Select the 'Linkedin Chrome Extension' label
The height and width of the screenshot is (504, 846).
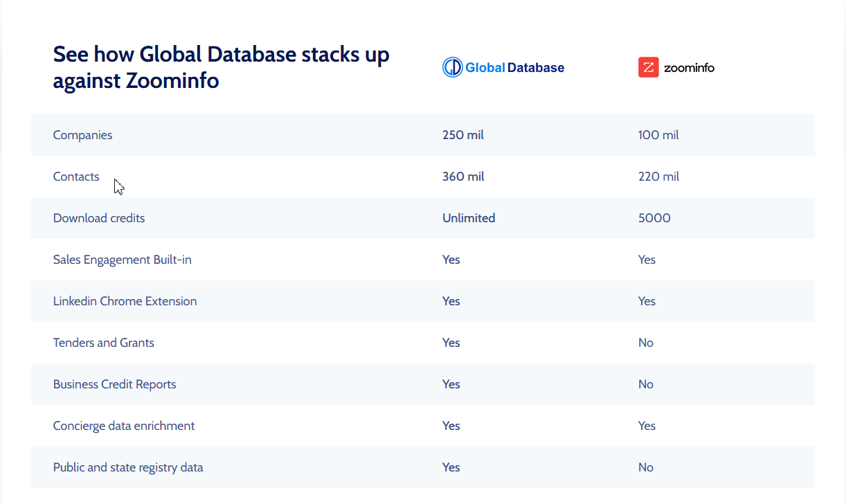coord(125,301)
